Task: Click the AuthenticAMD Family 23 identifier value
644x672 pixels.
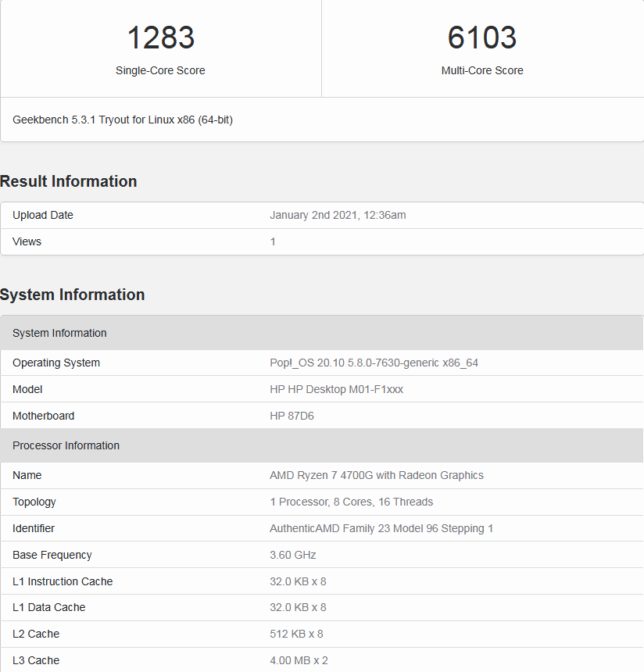Action: pyautogui.click(x=381, y=528)
